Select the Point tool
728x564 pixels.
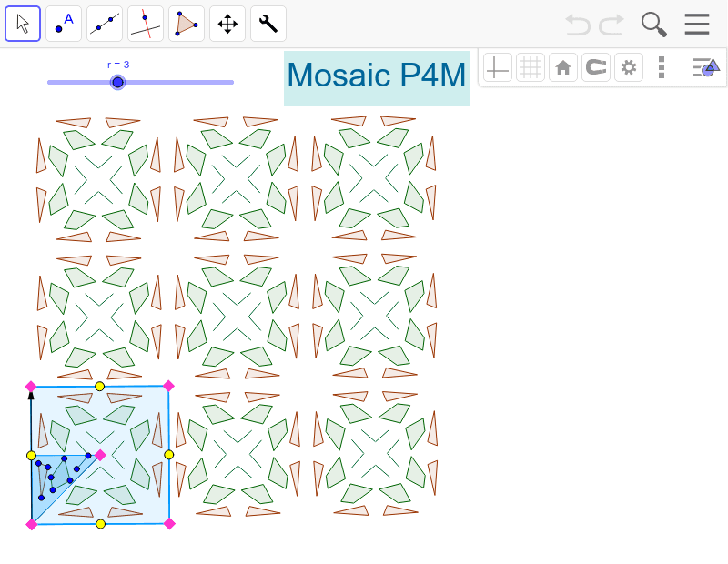tap(64, 24)
